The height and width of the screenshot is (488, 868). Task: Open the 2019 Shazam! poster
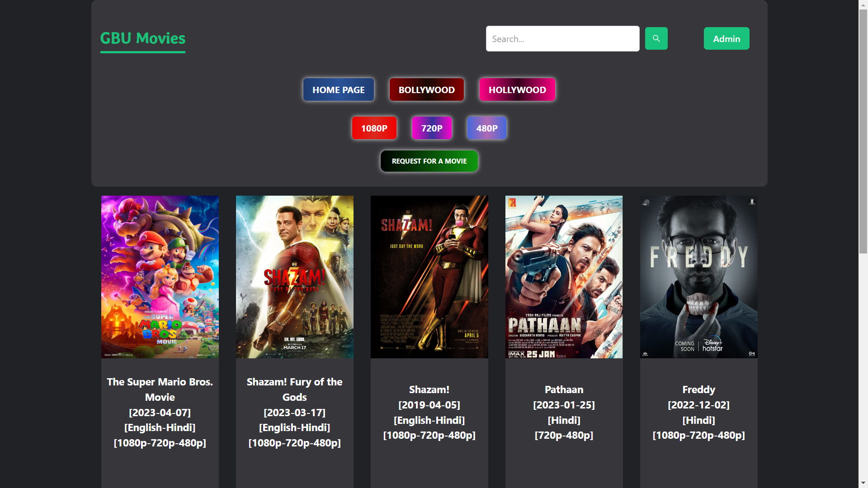(429, 277)
